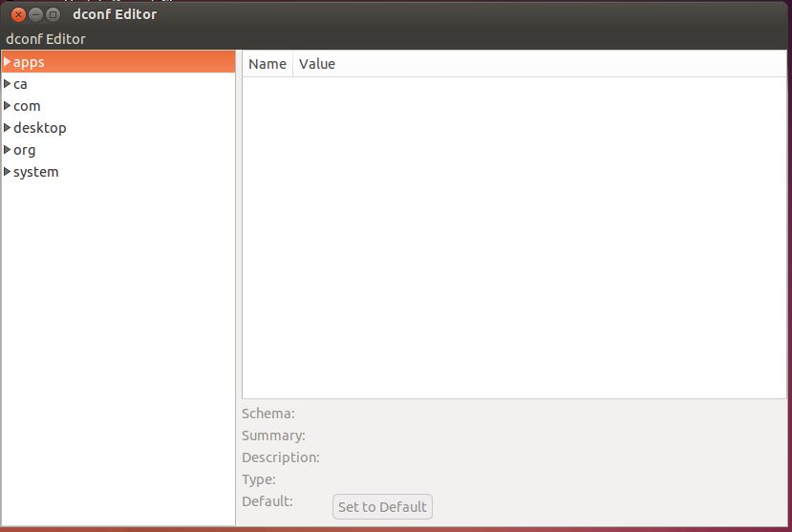Click the Value column header
This screenshot has height=532, width=792.
[540, 64]
